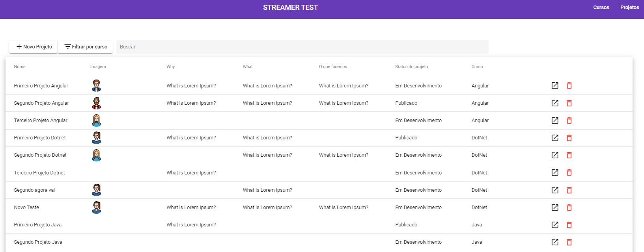This screenshot has width=644, height=252.
Task: Delete Segundo Projeto Java using the trash icon
Action: pos(569,242)
